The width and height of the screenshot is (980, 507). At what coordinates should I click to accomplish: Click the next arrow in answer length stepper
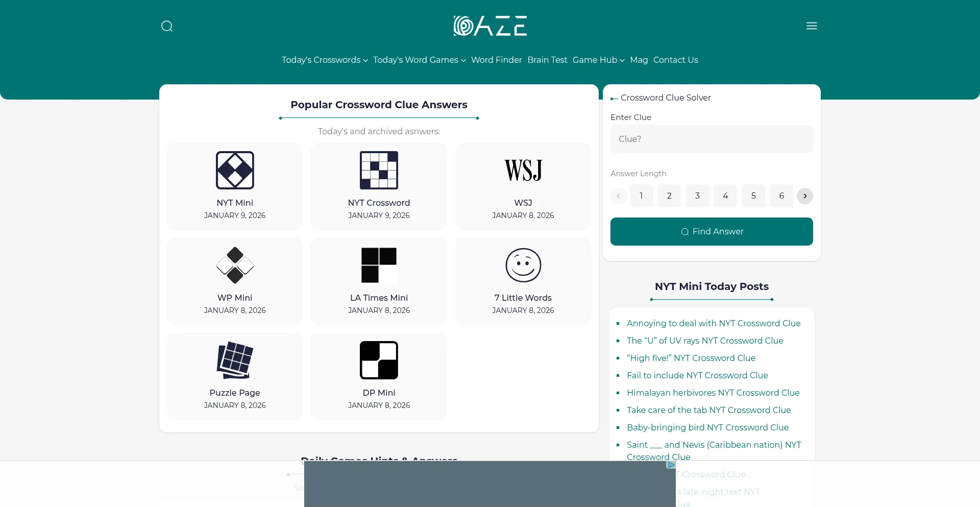(804, 196)
